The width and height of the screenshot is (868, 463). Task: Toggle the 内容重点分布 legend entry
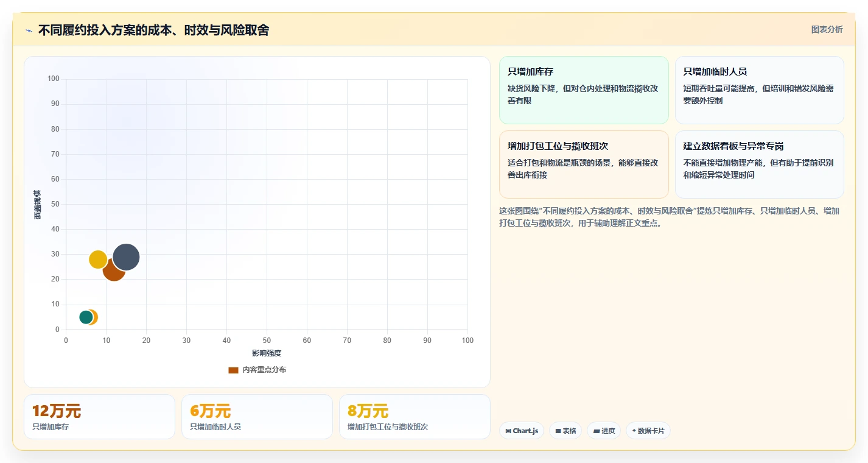tap(257, 370)
